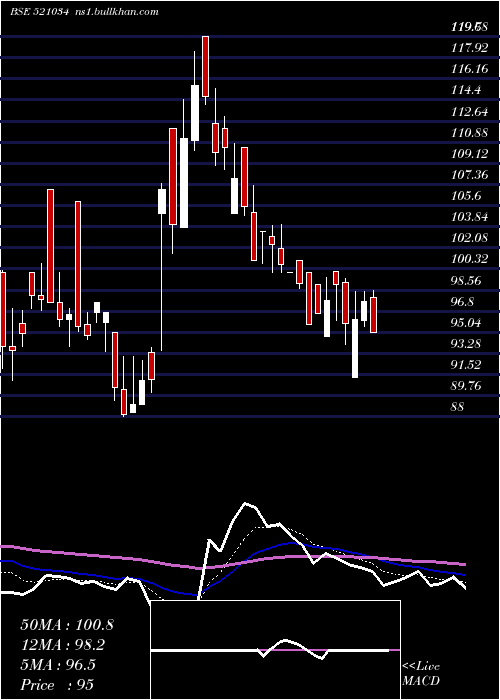Select the 107.36 price axis label

(469, 175)
